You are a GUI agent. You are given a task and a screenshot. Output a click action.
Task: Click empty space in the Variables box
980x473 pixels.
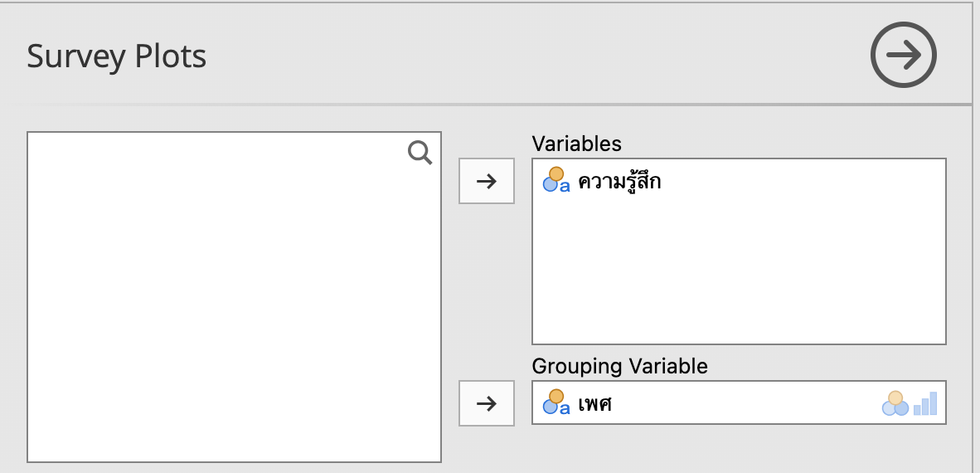point(738,274)
